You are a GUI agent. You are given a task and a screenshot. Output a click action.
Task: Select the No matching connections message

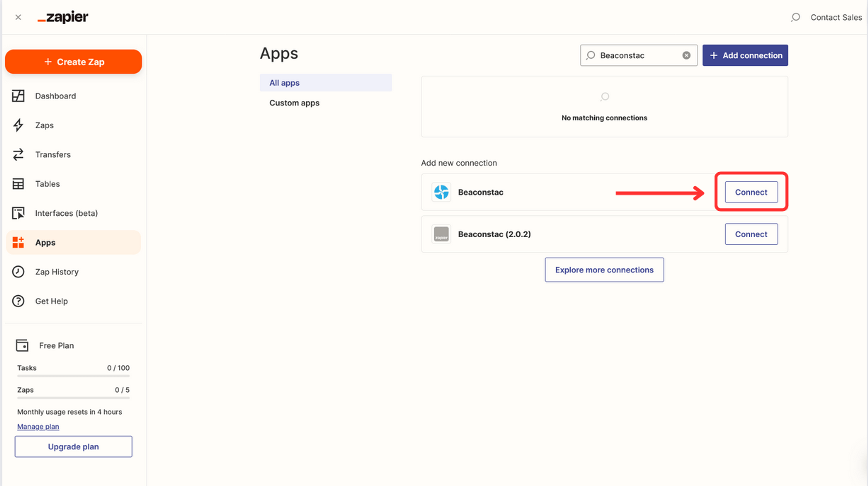(604, 118)
